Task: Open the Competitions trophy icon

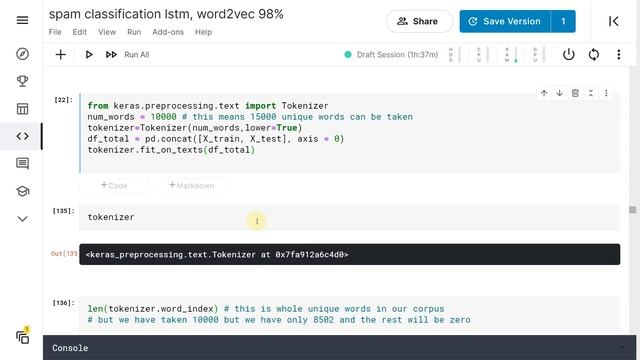Action: pos(22,81)
